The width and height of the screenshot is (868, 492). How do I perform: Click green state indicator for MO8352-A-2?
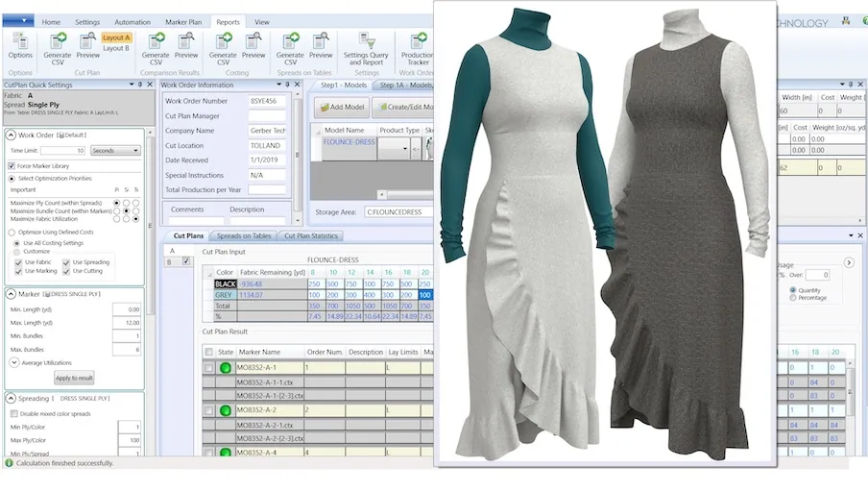coord(226,410)
